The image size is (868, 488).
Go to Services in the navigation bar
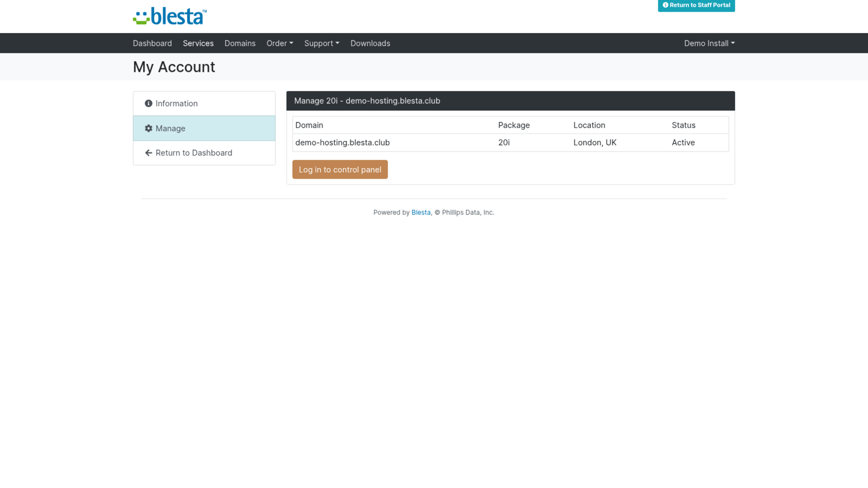click(198, 43)
